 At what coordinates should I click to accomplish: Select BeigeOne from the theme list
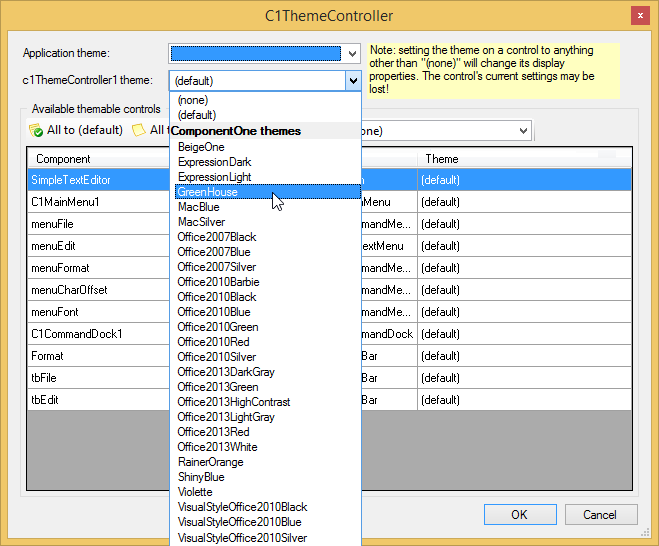coord(201,147)
